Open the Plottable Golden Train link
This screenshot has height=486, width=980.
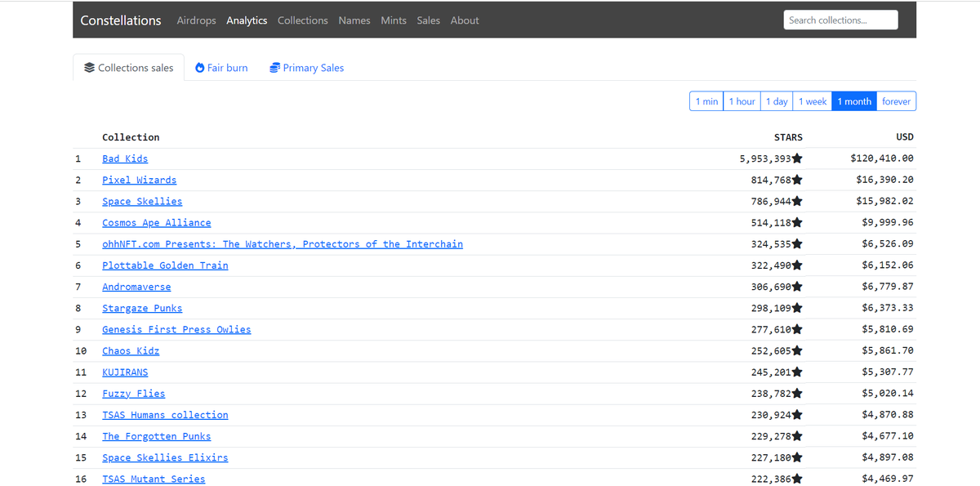165,265
